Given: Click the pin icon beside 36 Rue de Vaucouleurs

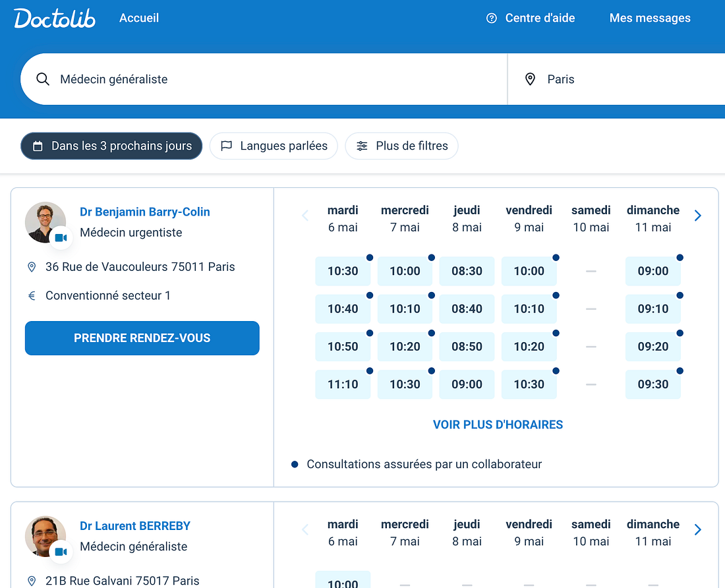Looking at the screenshot, I should pos(32,267).
